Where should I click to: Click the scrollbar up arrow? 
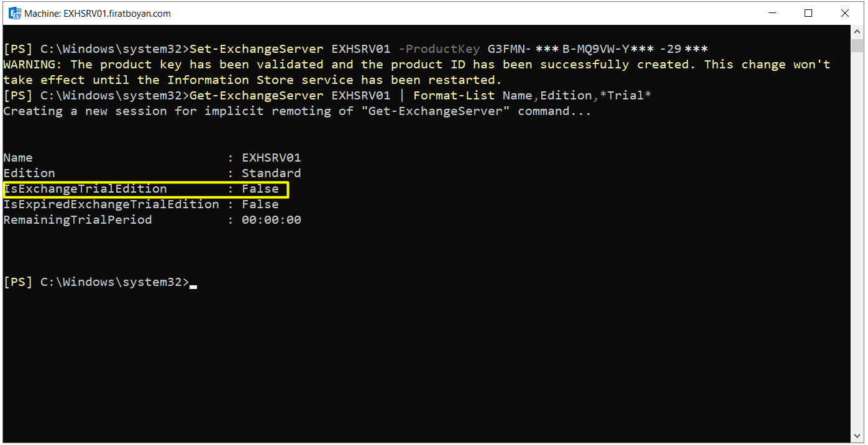coord(857,32)
